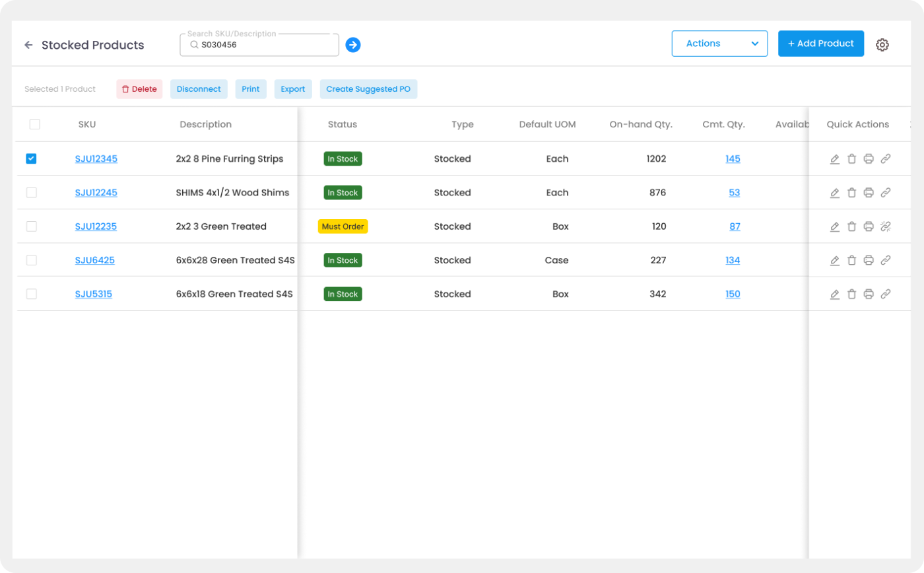Click the Export button

coord(293,89)
